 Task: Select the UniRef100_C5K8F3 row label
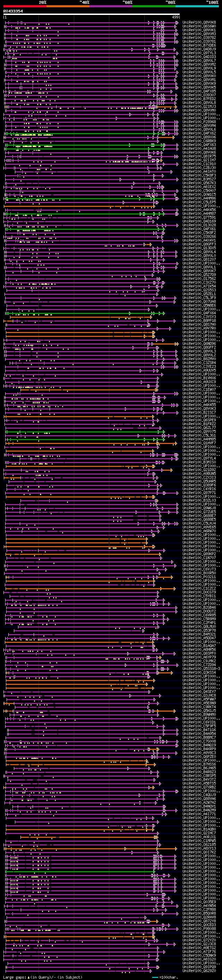199,175
